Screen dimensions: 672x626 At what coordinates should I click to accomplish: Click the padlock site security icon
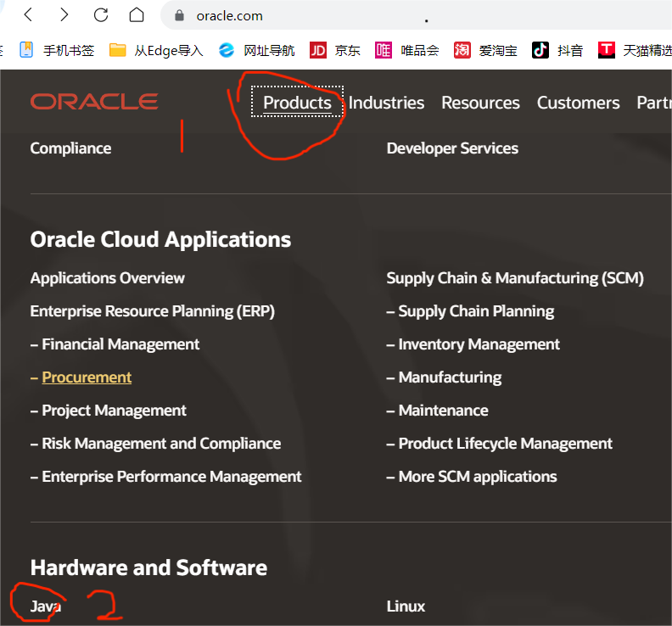click(x=180, y=16)
